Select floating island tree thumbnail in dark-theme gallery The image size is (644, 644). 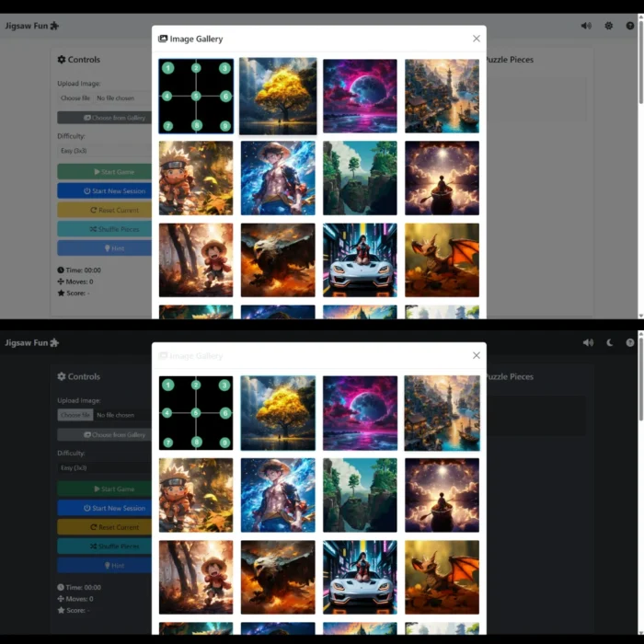[360, 495]
